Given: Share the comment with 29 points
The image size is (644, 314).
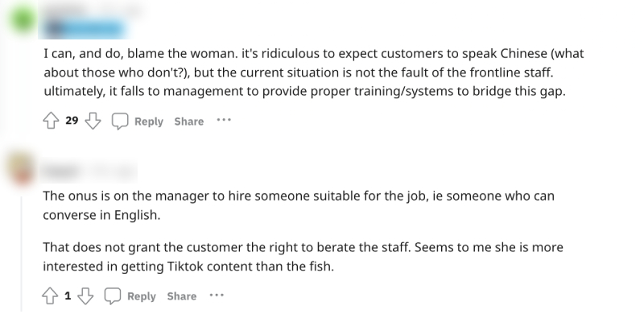Looking at the screenshot, I should 189,122.
